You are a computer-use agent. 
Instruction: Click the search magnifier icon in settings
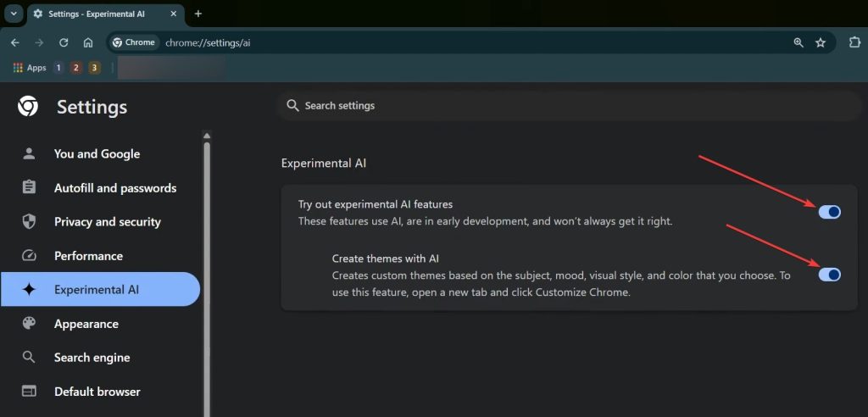(292, 105)
